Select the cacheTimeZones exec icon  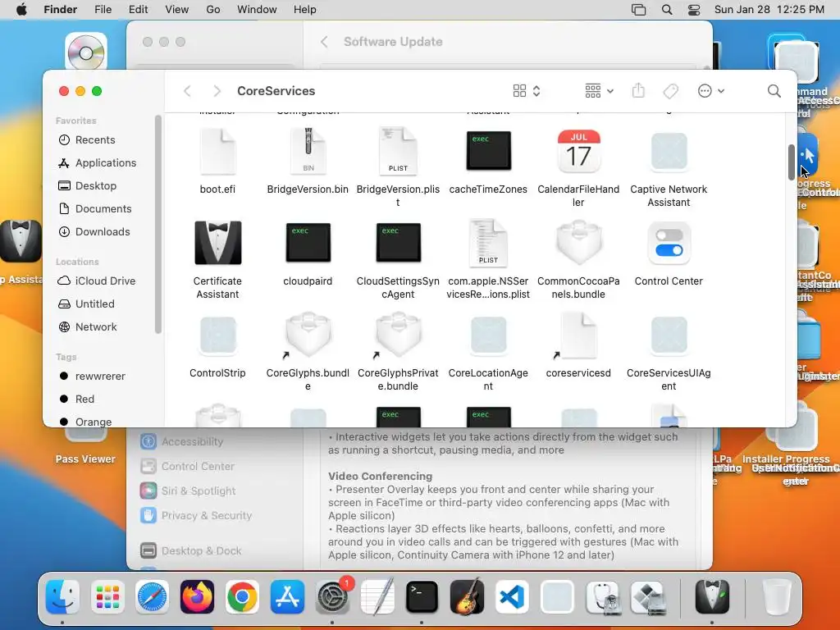coord(488,151)
